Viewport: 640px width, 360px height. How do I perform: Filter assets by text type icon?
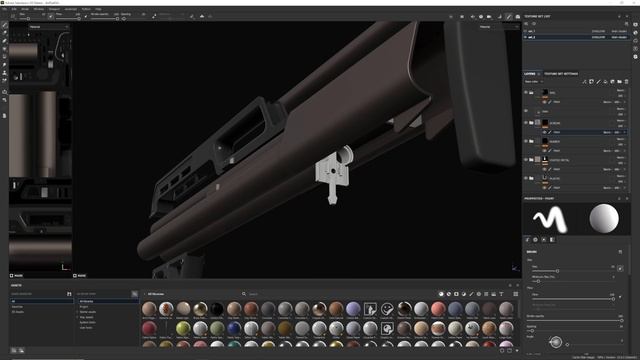coord(501,294)
